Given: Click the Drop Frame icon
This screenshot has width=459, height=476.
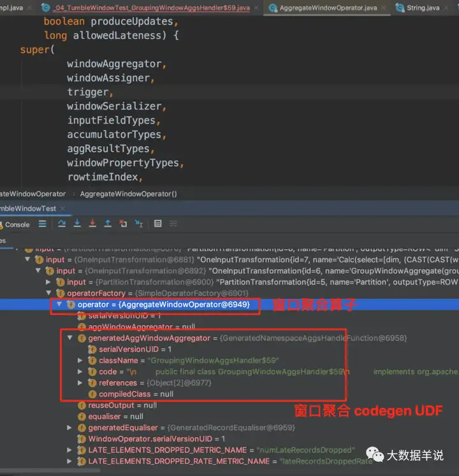Looking at the screenshot, I should pyautogui.click(x=123, y=224).
